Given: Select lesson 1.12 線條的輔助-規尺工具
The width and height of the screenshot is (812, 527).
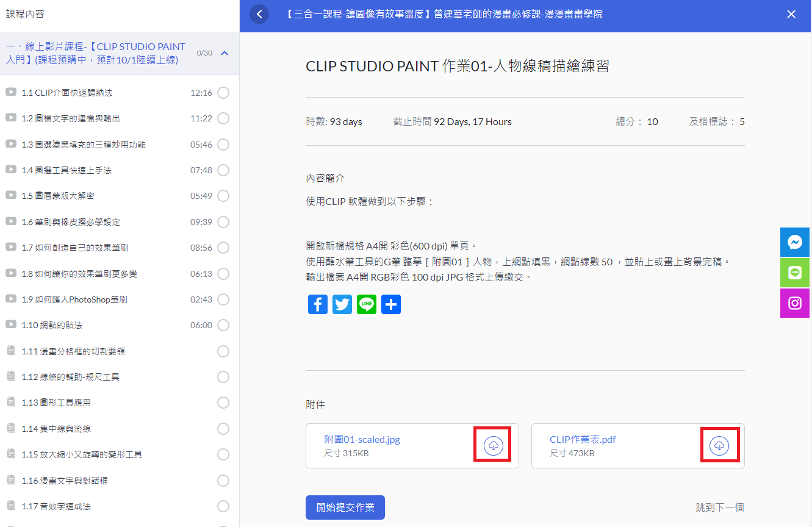Looking at the screenshot, I should coord(71,377).
